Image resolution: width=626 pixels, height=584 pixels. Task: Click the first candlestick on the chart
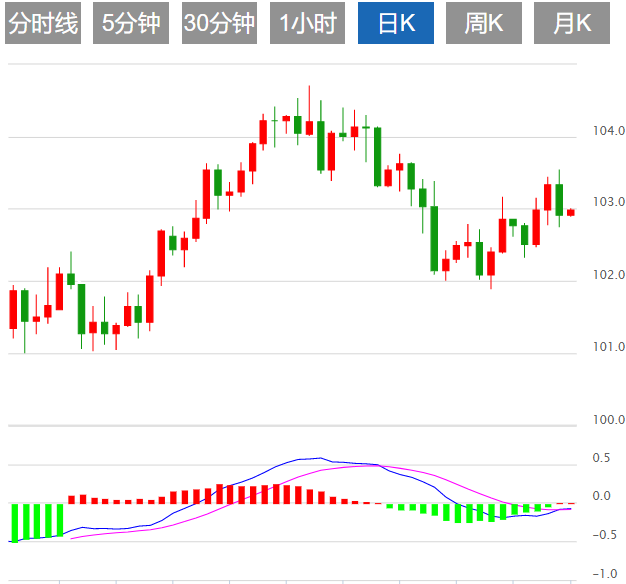pyautogui.click(x=13, y=311)
